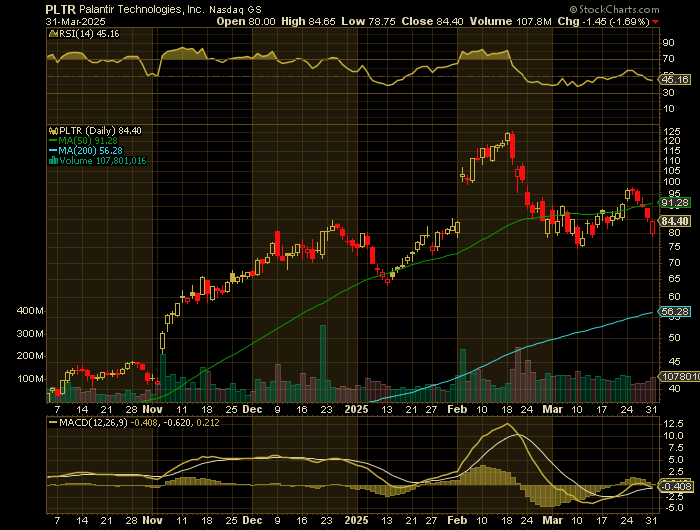The image size is (700, 530).
Task: Click the 31-Mar-2025 date label
Action: (x=75, y=21)
